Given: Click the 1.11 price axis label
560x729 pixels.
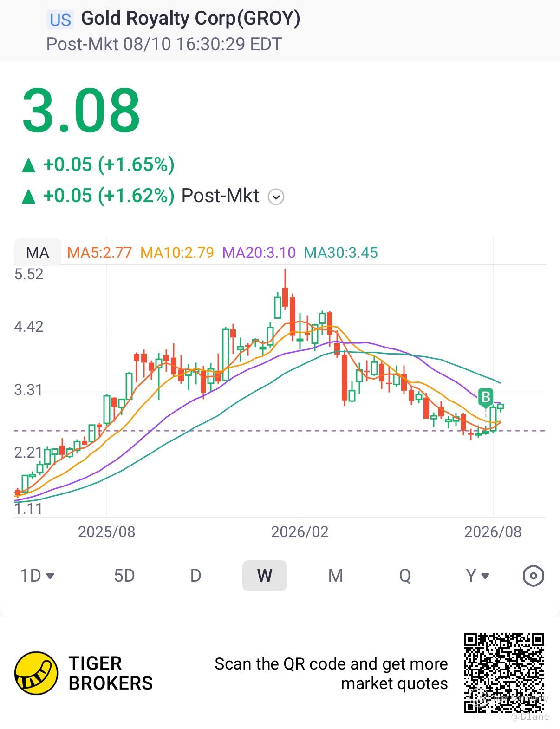Looking at the screenshot, I should point(28,509).
